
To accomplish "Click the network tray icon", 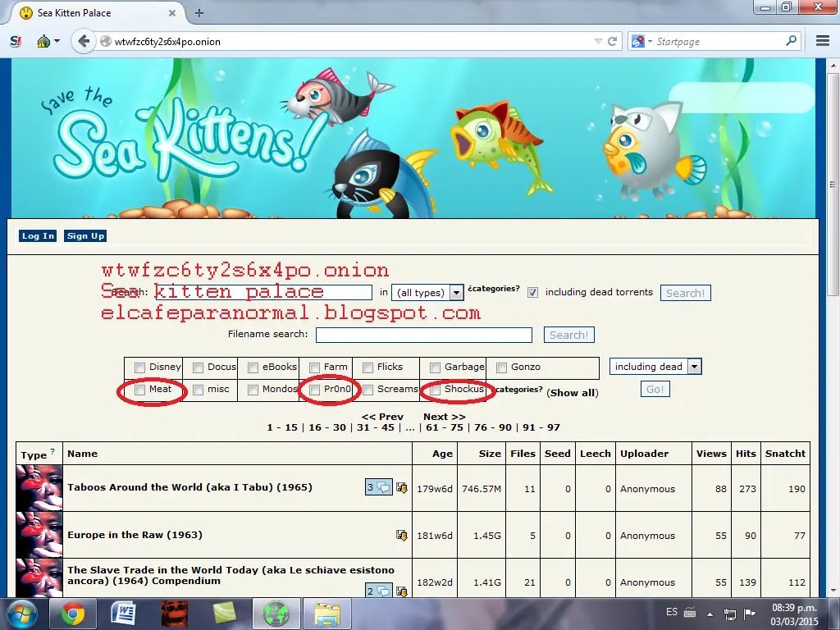I will click(729, 614).
